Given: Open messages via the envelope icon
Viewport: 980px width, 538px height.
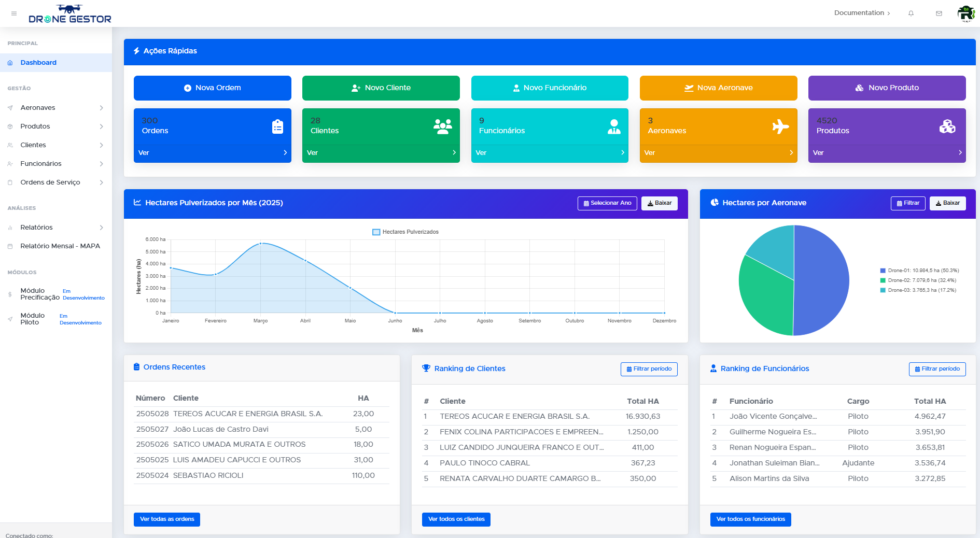Looking at the screenshot, I should pyautogui.click(x=939, y=13).
